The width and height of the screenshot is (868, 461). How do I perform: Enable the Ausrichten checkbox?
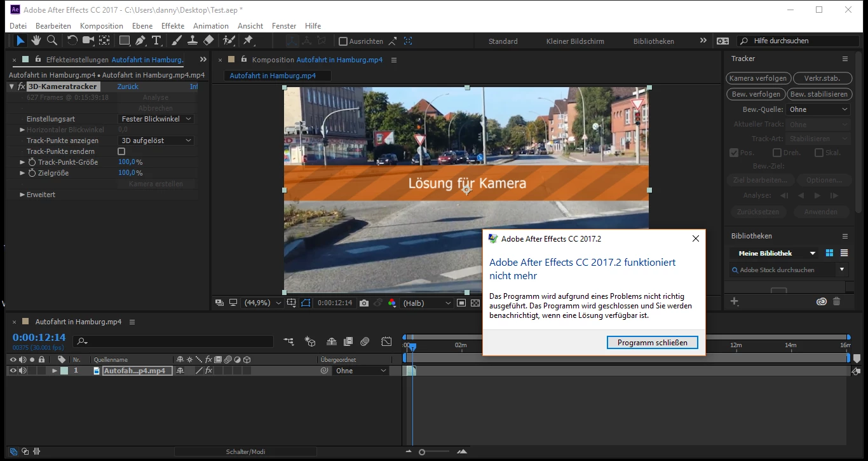coord(343,41)
